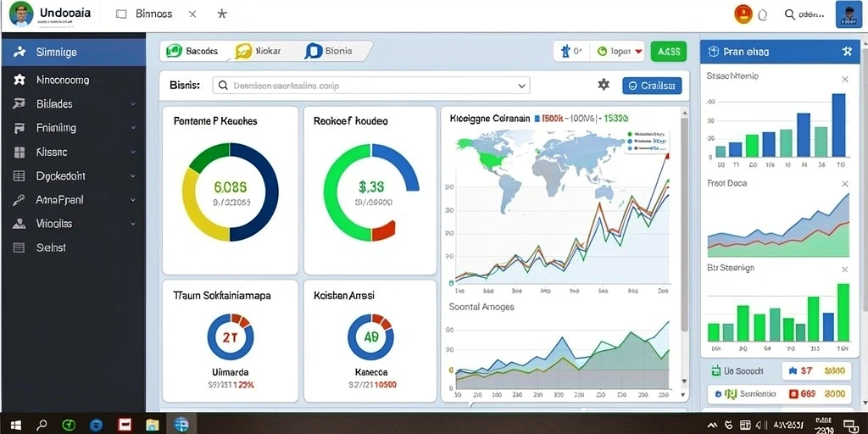Expand the Biilades sidebar section
868x434 pixels.
pos(133,103)
